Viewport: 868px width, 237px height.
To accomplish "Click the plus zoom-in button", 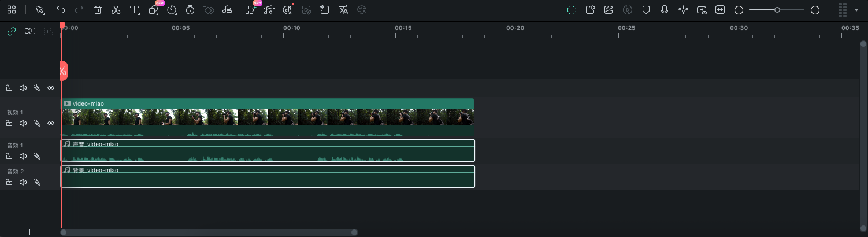I will [x=815, y=10].
